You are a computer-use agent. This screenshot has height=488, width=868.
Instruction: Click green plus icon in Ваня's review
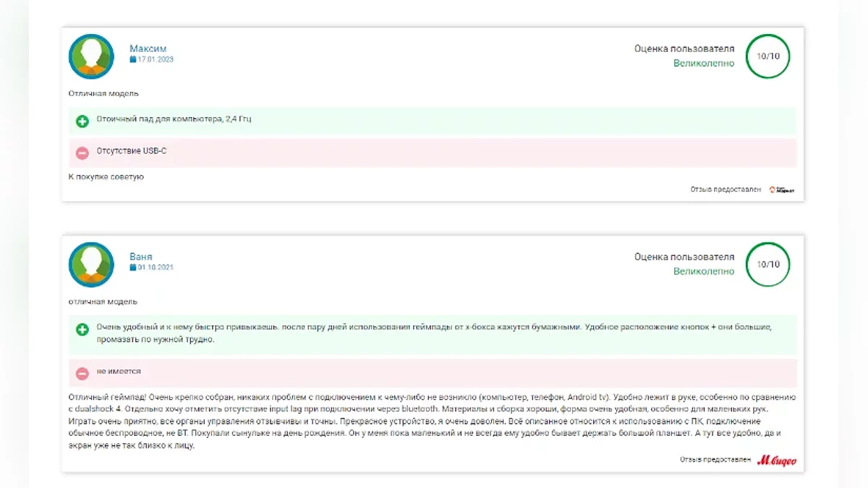pyautogui.click(x=82, y=330)
